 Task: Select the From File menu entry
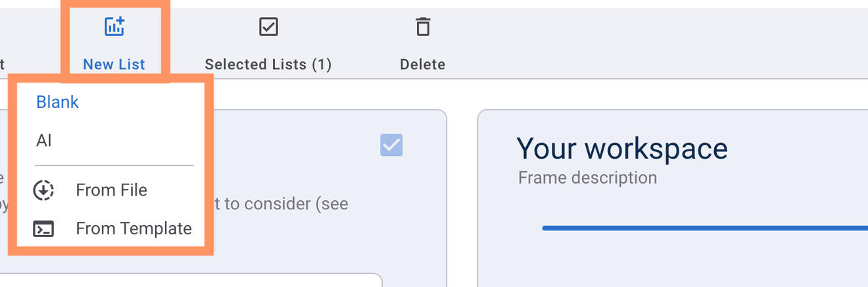pos(111,190)
